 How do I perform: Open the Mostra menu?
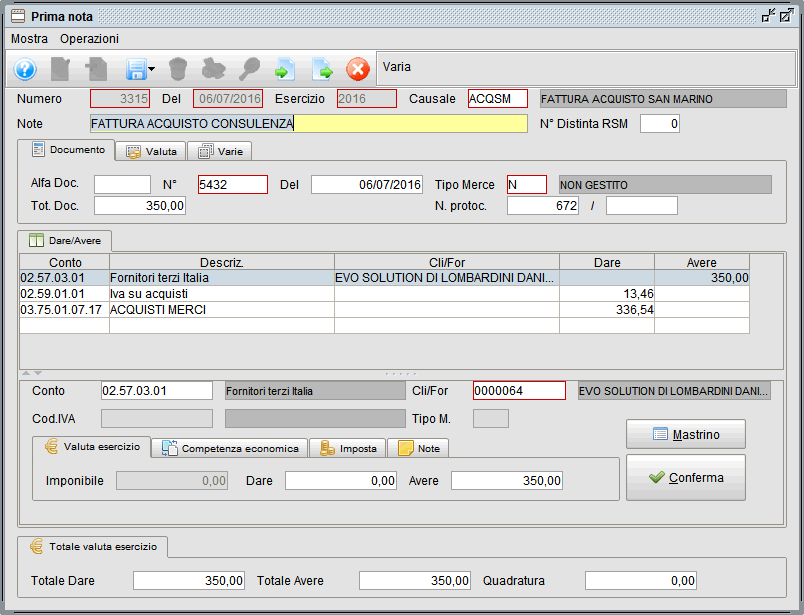coord(29,38)
